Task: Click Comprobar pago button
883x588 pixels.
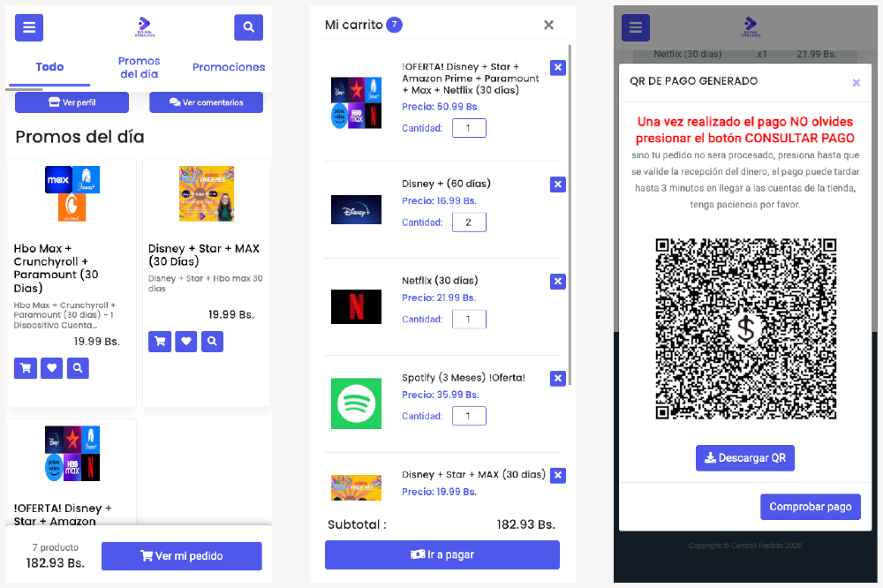Action: tap(811, 507)
